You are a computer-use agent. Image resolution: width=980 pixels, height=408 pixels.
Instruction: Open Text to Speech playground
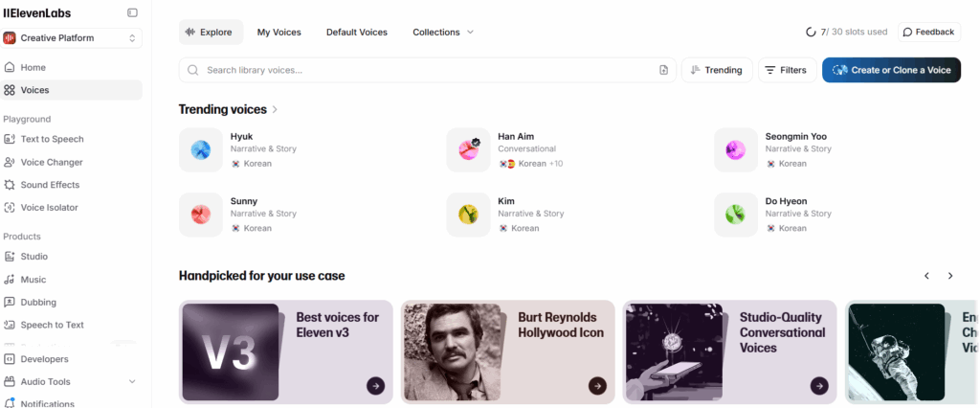pos(71,139)
